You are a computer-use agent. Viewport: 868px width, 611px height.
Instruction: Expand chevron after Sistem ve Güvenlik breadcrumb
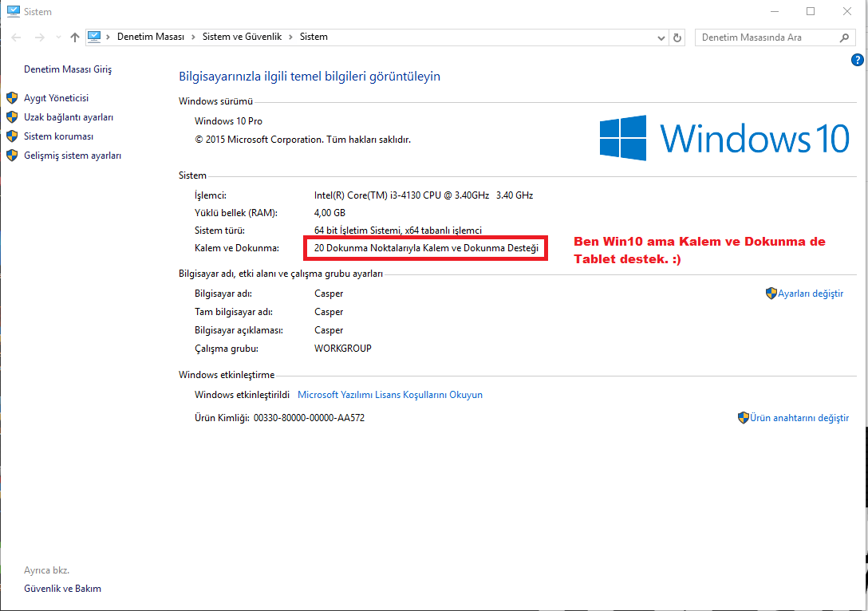click(x=290, y=37)
